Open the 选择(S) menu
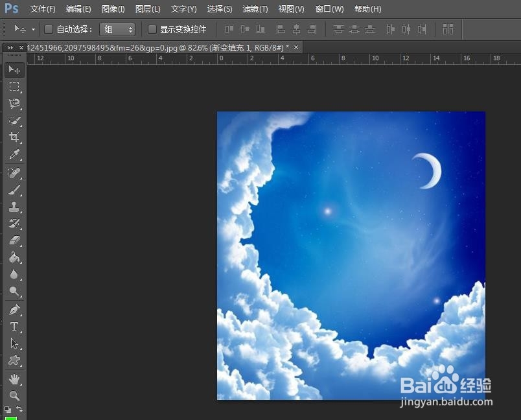This screenshot has width=521, height=420. [x=220, y=9]
